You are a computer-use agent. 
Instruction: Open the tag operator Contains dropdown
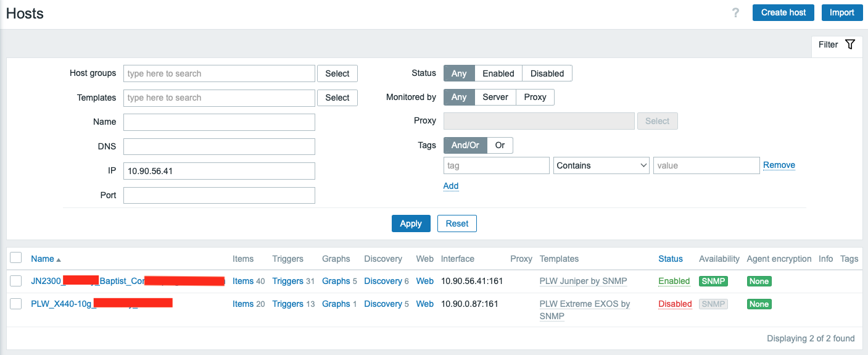(x=601, y=165)
